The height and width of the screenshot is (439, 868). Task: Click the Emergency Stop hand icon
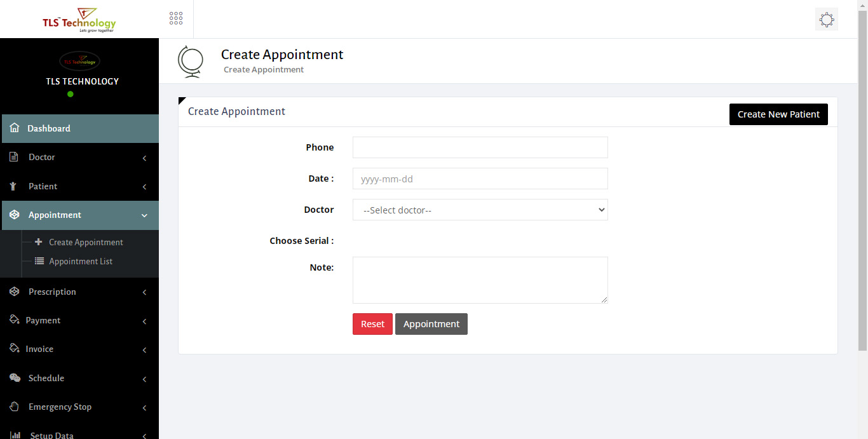15,407
